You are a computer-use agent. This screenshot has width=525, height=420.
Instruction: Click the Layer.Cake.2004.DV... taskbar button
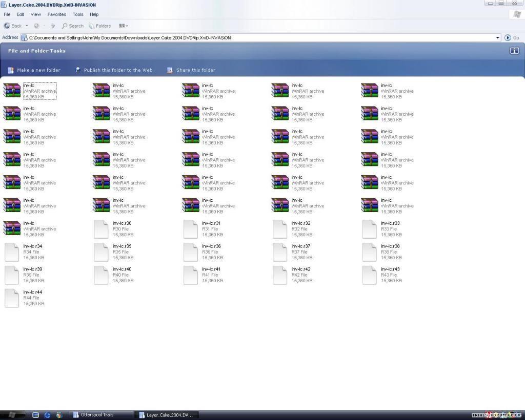tap(167, 415)
